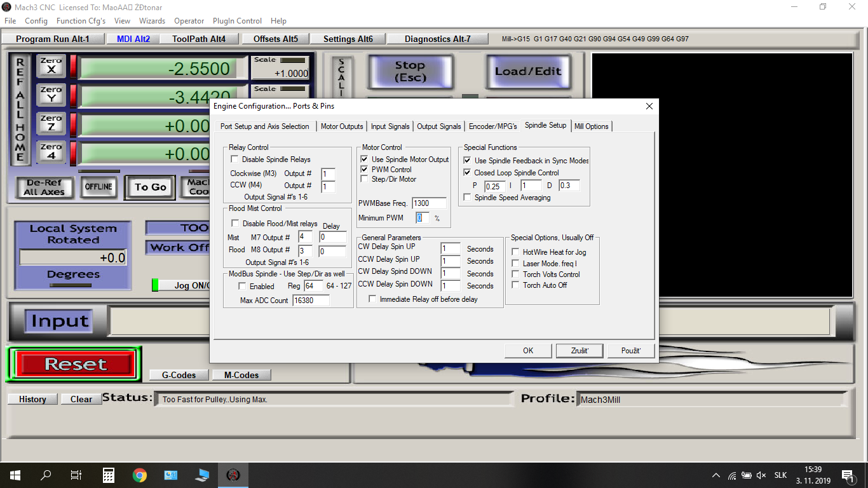This screenshot has width=868, height=488.
Task: Open the Input Signals tab
Action: (x=391, y=126)
